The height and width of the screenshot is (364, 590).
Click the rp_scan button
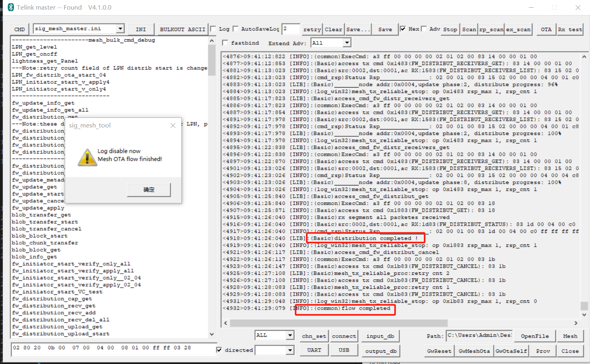pyautogui.click(x=491, y=29)
